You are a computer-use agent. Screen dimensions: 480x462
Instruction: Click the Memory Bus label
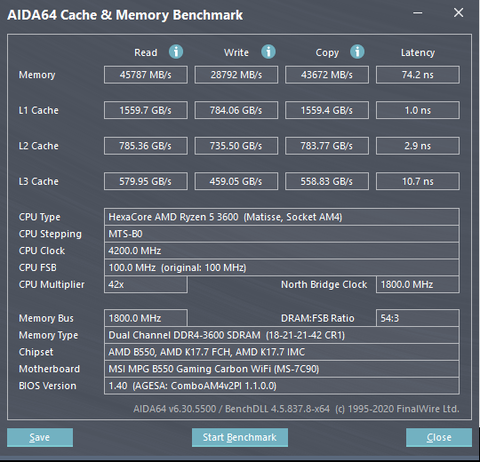click(46, 319)
